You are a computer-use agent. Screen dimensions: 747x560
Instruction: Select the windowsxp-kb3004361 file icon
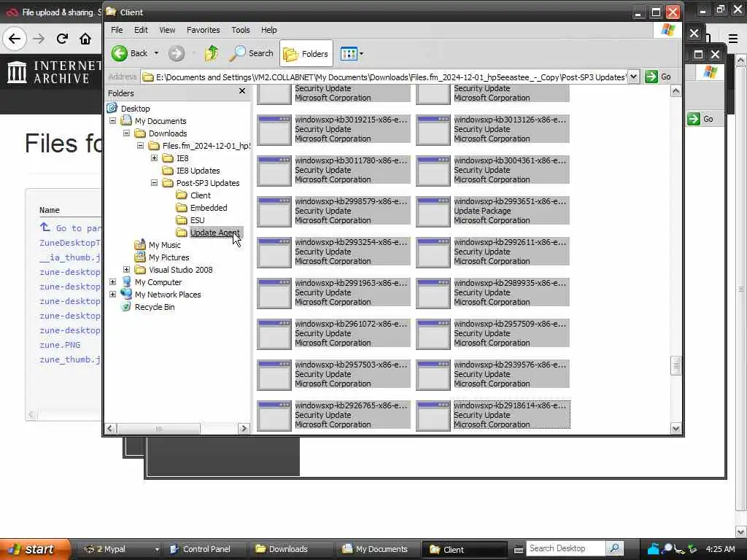point(433,171)
